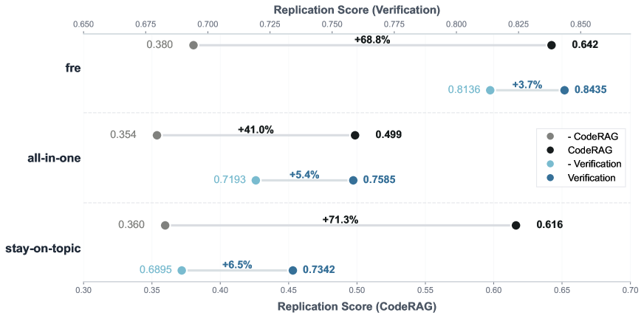Click the black CodeRAG legend marker

coord(549,150)
